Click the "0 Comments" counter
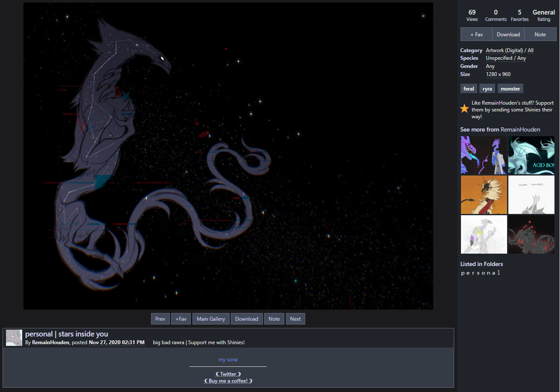 [496, 15]
